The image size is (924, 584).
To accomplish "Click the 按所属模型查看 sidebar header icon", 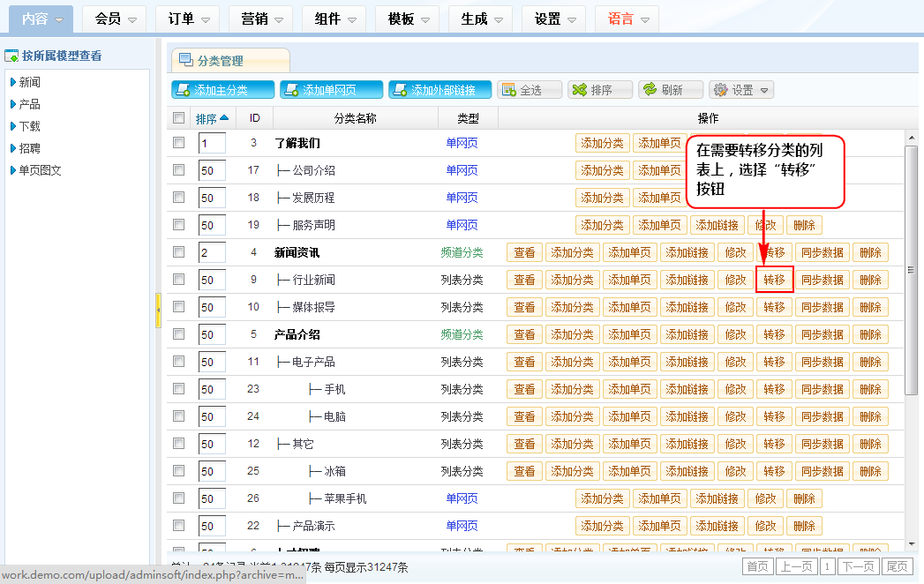I will 11,56.
